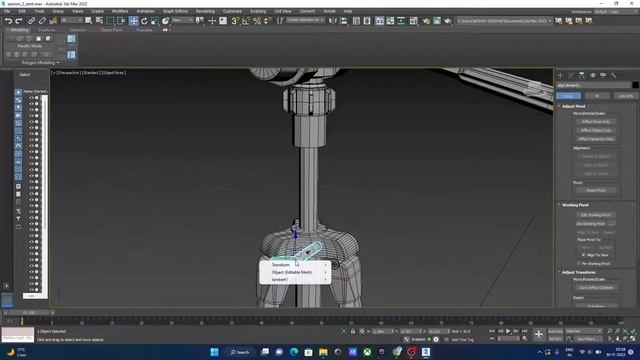Click the taskbar Search box

(x=240, y=352)
